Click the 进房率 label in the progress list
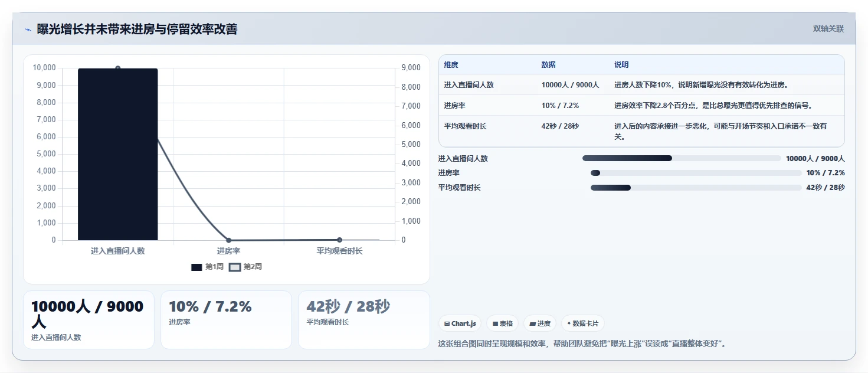 coord(448,173)
